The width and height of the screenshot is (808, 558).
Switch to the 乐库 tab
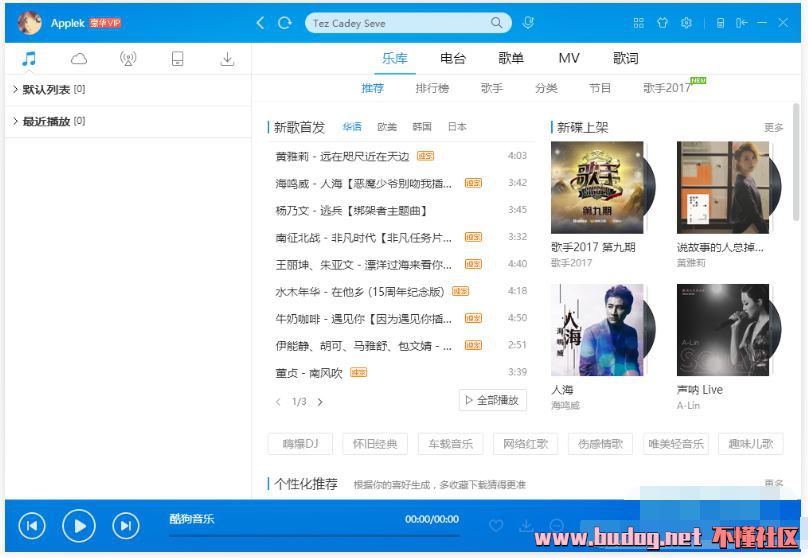pyautogui.click(x=395, y=58)
